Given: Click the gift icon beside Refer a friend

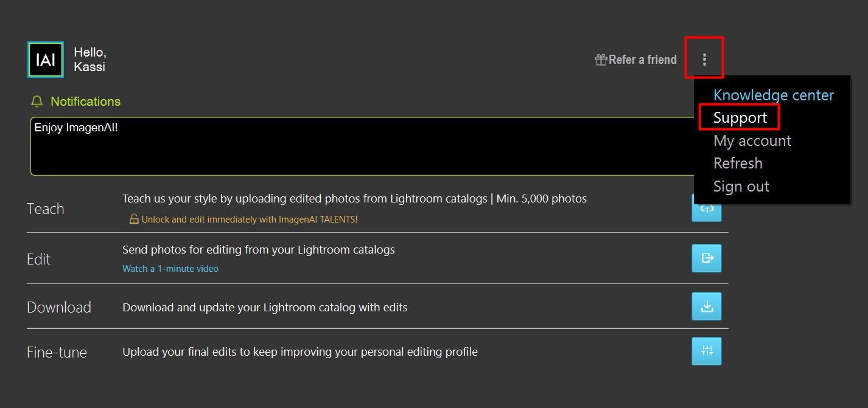Looking at the screenshot, I should [601, 60].
